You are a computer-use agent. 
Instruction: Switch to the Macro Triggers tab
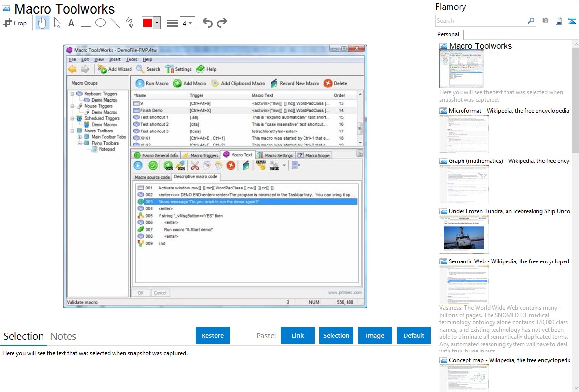coord(201,155)
